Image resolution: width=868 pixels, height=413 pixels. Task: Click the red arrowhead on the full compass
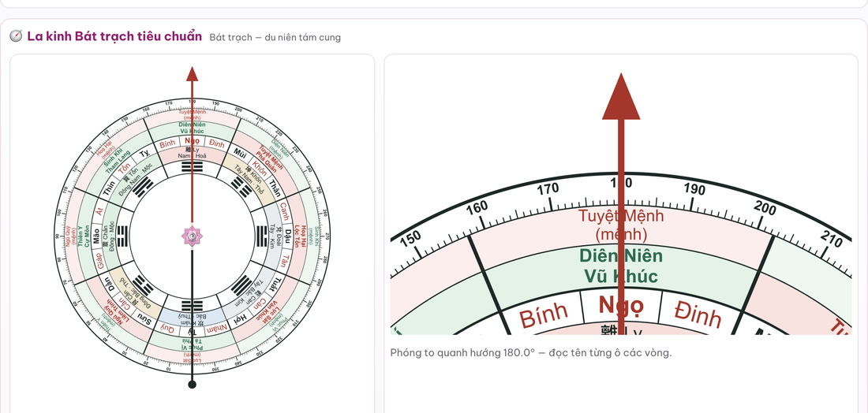click(x=192, y=73)
